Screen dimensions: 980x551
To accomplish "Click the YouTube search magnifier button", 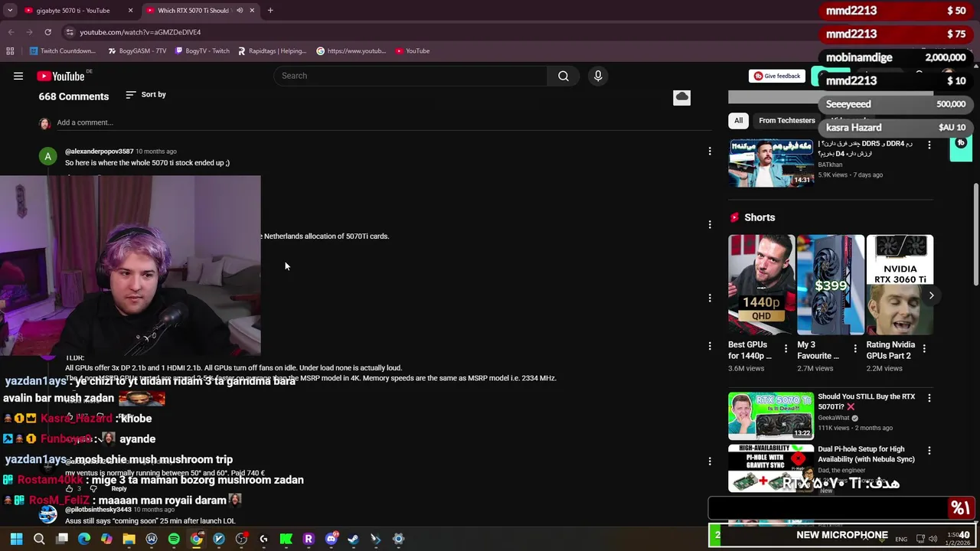I will tap(563, 76).
